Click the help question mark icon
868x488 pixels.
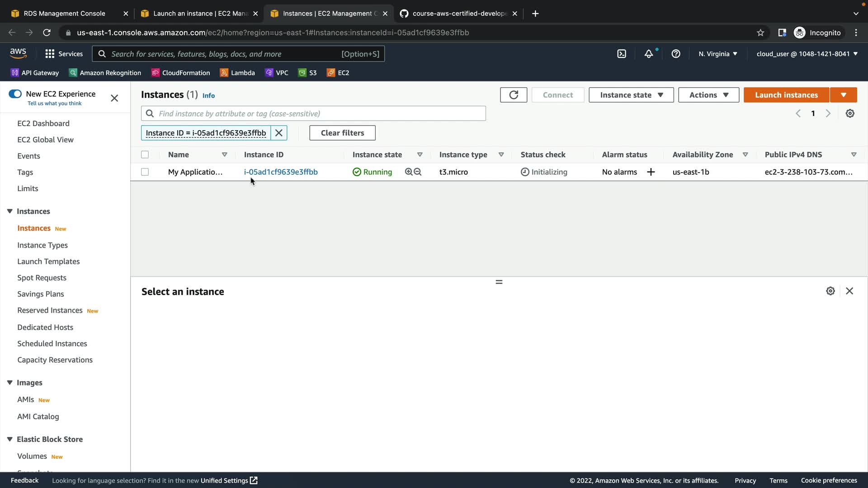pyautogui.click(x=676, y=54)
